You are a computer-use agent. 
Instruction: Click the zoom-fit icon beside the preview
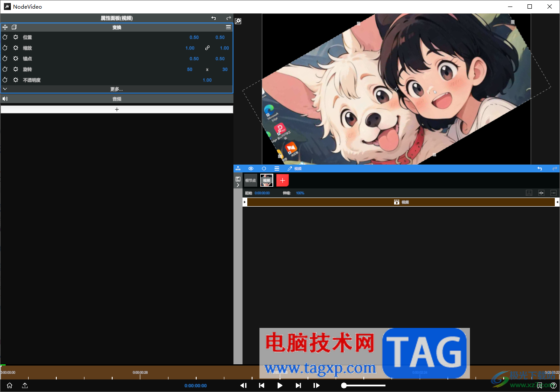coord(238,21)
